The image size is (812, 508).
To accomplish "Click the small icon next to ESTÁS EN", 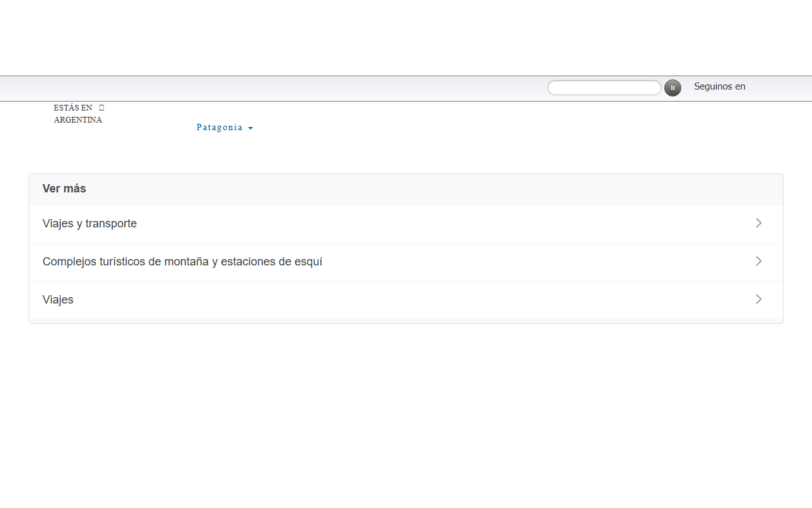I will coord(101,108).
